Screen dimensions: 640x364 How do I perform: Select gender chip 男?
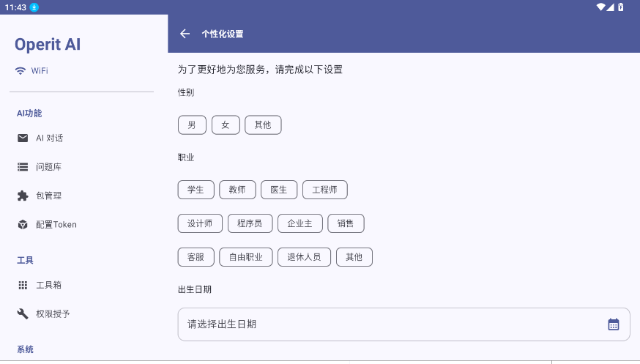[x=192, y=125]
